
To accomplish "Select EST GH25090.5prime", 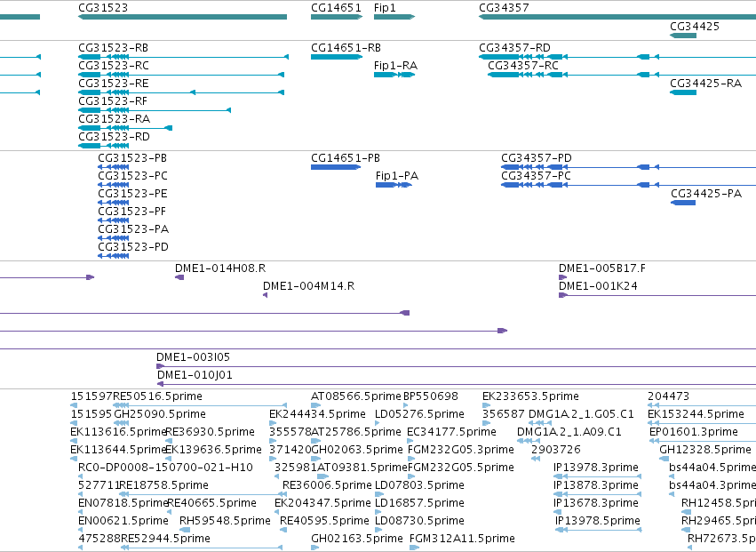I will pos(160,414).
